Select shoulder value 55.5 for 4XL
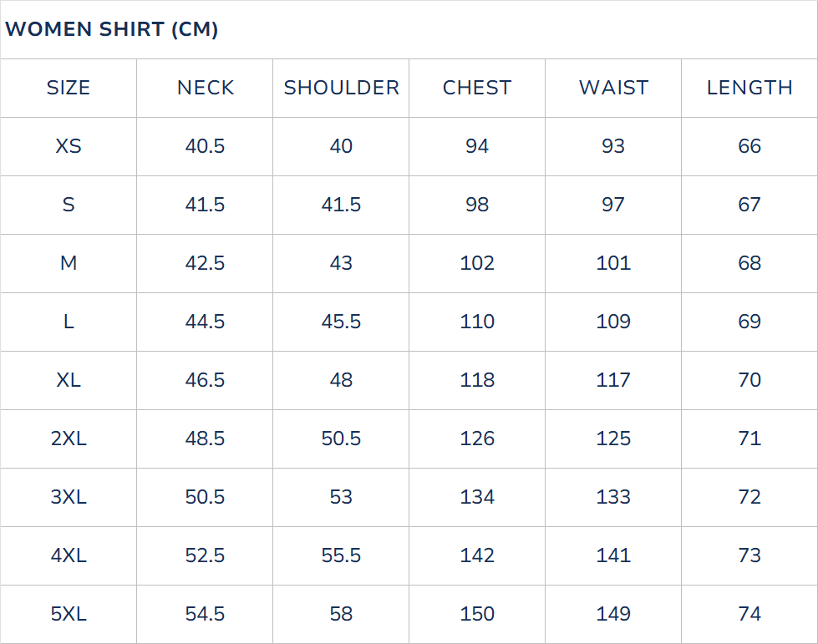 [x=341, y=555]
